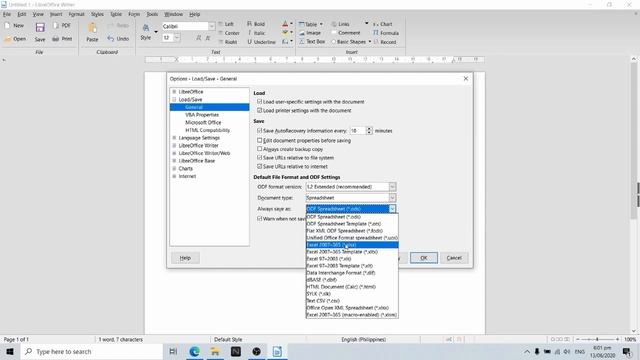
Task: Open the Format menu
Action: 76,14
